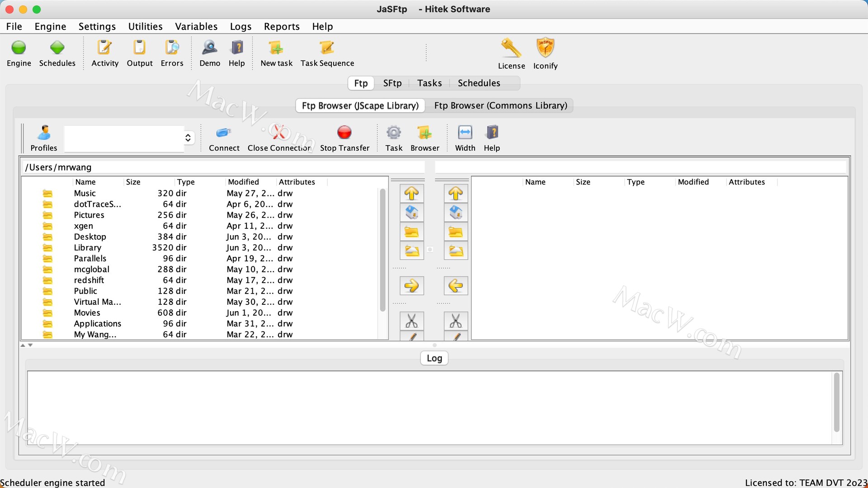
Task: Click the green Engine toolbar icon
Action: pyautogui.click(x=19, y=48)
